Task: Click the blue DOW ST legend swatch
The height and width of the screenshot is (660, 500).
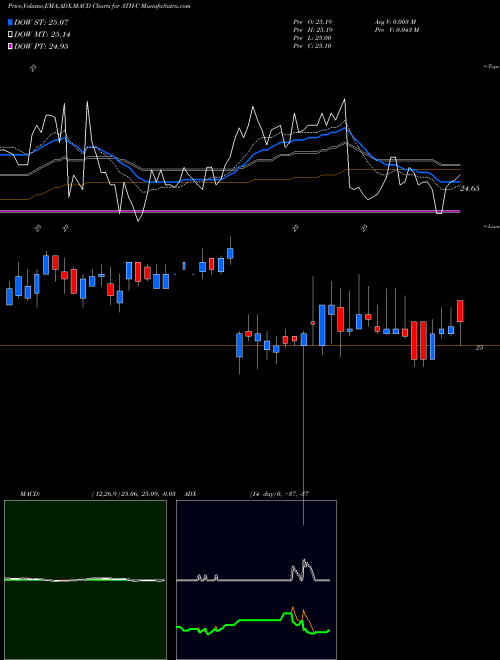Action: pos(11,22)
